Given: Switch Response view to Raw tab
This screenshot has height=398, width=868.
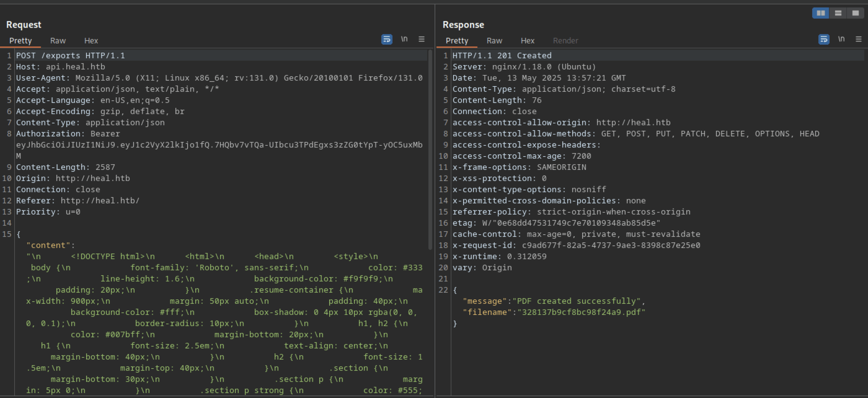Looking at the screenshot, I should 494,41.
